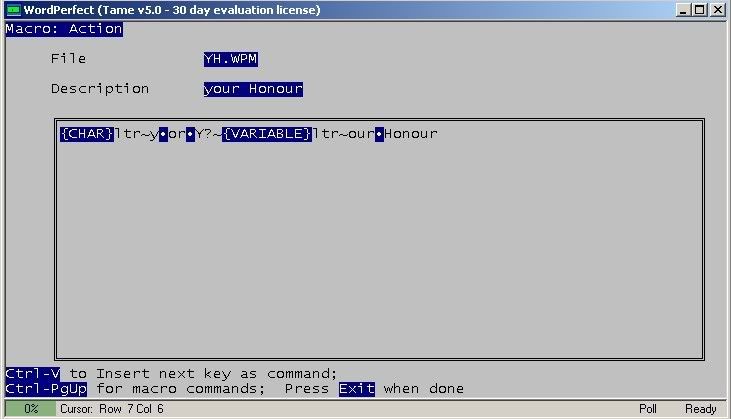This screenshot has width=731, height=419.
Task: Click the Poll status entry
Action: coord(648,409)
